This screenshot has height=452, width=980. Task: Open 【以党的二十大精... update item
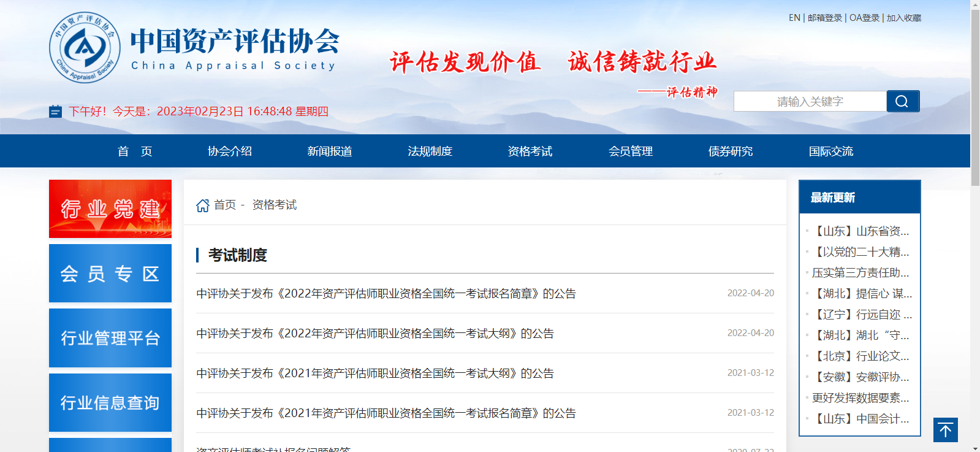point(860,252)
